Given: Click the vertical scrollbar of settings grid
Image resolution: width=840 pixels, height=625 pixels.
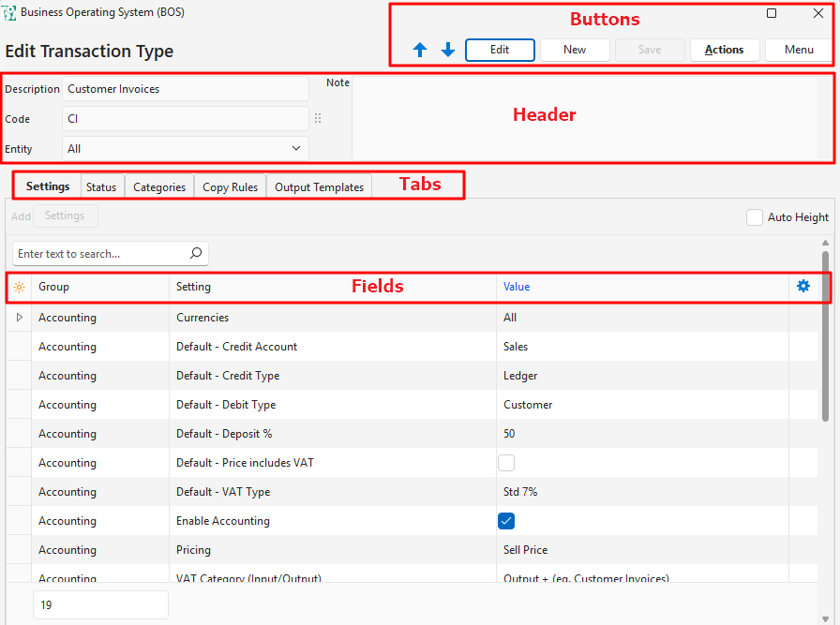Looking at the screenshot, I should click(x=825, y=335).
